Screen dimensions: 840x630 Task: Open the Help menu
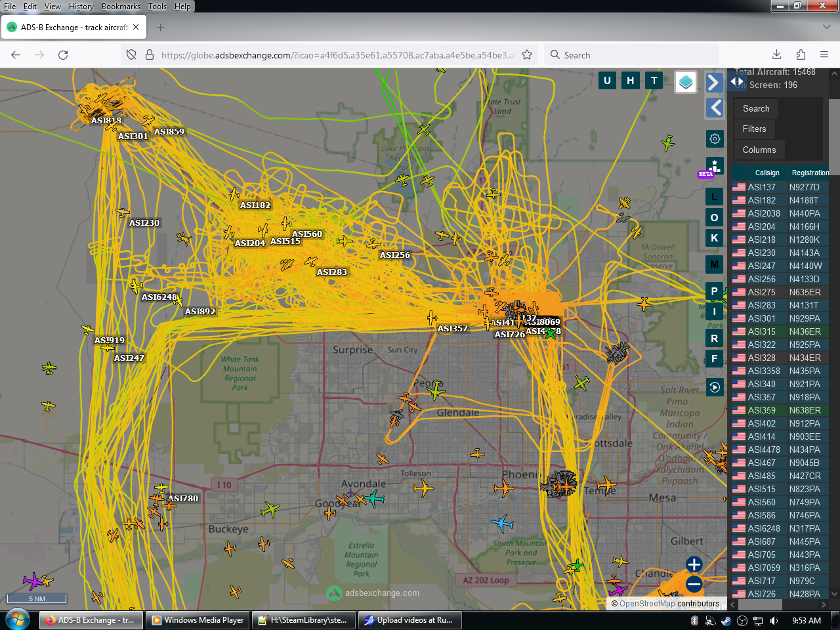[182, 7]
